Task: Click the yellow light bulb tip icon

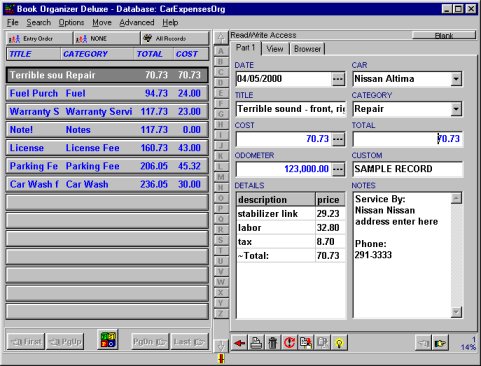Action: pyautogui.click(x=339, y=342)
